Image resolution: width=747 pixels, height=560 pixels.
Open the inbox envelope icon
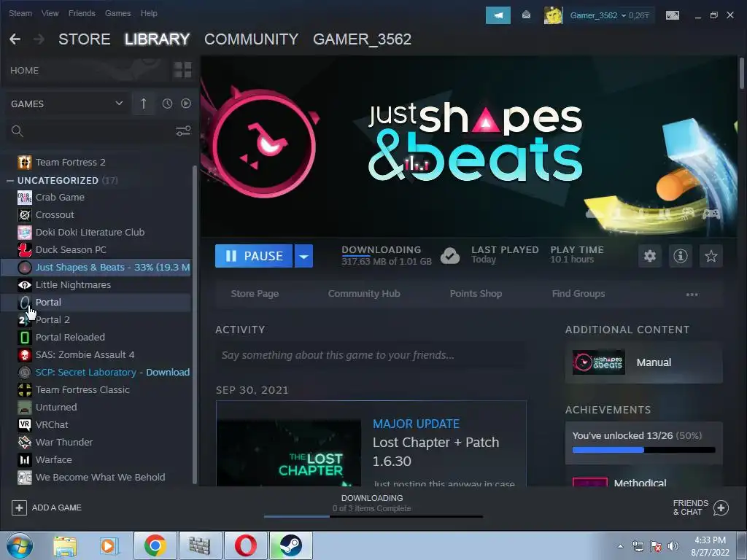[x=526, y=15]
